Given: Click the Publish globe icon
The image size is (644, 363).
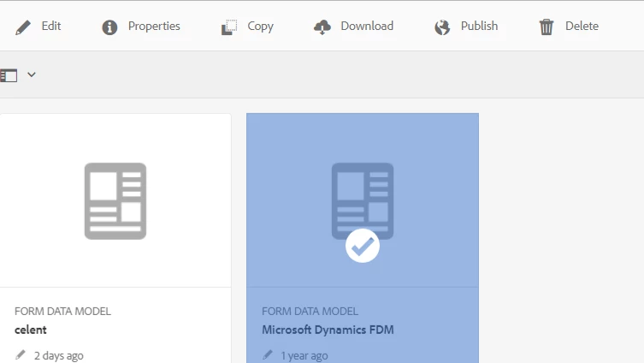Looking at the screenshot, I should point(442,27).
